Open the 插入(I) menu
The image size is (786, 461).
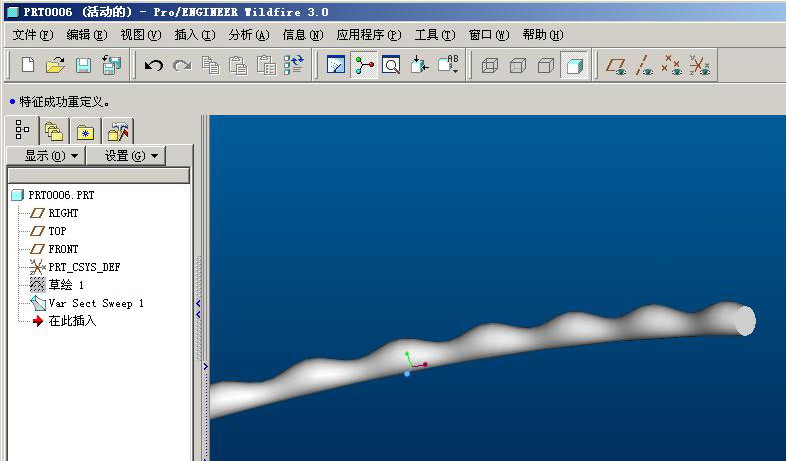(195, 35)
